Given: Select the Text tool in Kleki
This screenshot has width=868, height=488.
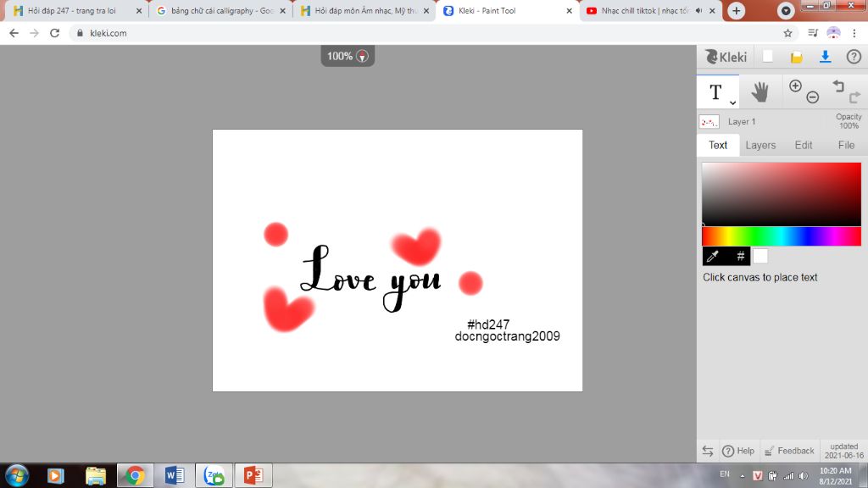Looking at the screenshot, I should pos(717,91).
